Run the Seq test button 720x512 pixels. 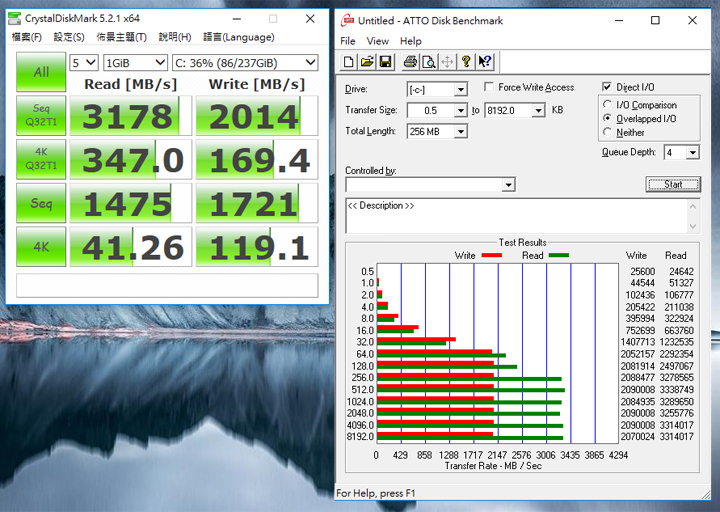(x=41, y=203)
